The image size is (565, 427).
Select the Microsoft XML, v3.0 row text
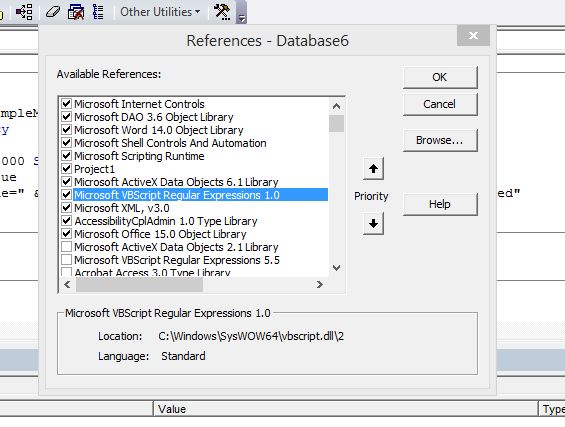[x=122, y=208]
